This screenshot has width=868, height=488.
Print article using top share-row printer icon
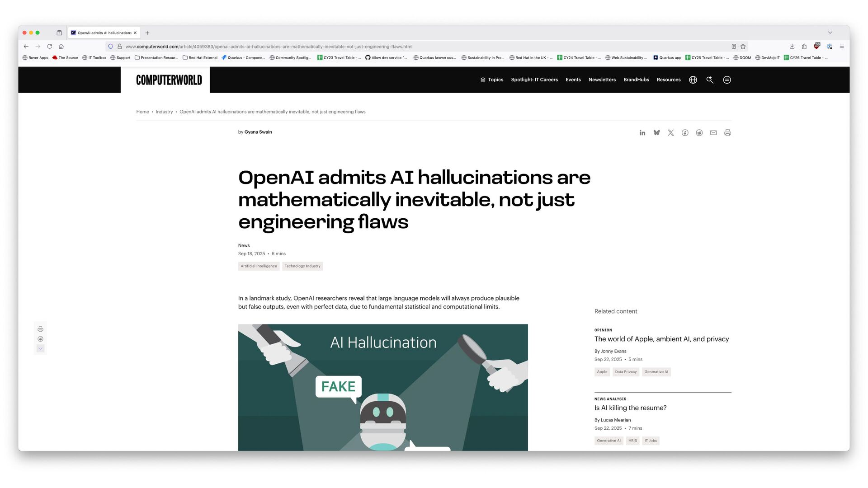coord(727,133)
